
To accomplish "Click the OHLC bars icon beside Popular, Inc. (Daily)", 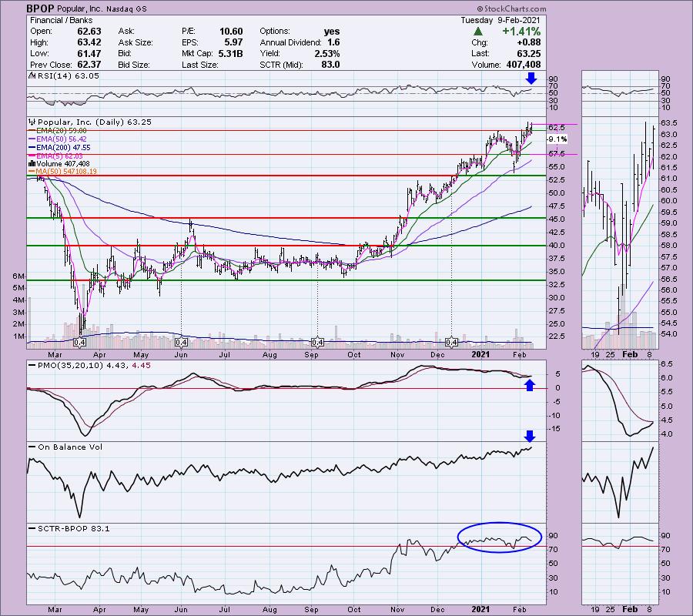I will click(32, 122).
